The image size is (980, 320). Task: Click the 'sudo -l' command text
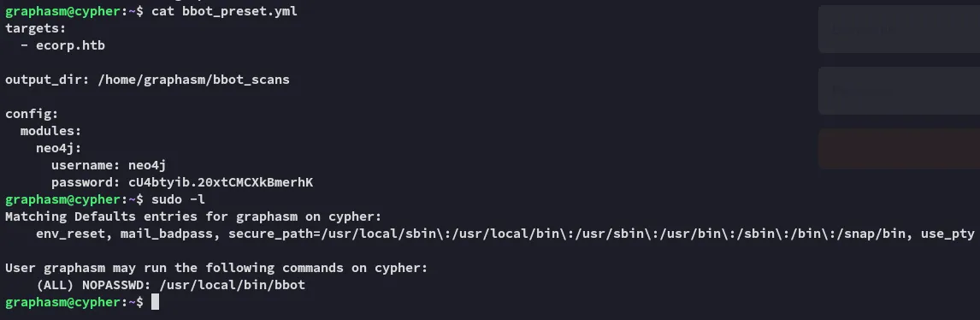178,199
